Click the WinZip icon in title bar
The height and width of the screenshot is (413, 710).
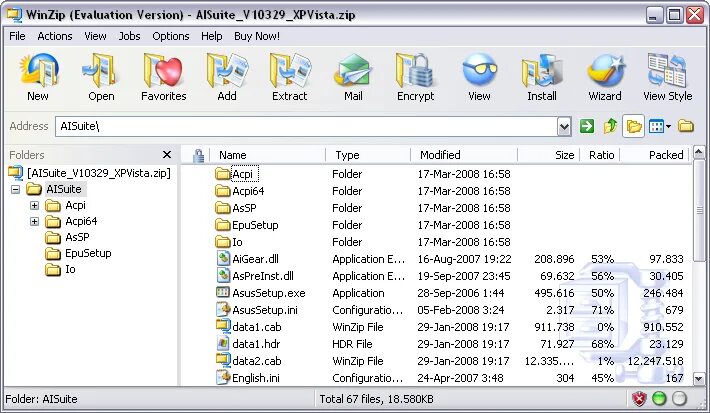[x=14, y=14]
